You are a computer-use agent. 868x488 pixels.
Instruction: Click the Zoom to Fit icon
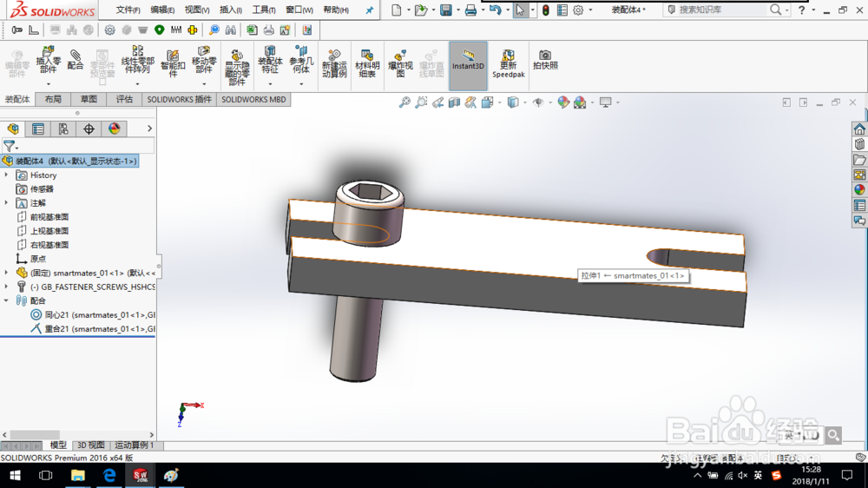click(404, 102)
